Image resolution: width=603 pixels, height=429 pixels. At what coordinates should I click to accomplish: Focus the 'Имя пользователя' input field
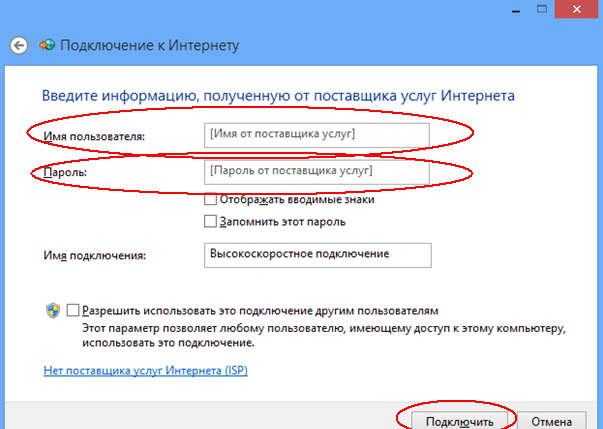(316, 134)
